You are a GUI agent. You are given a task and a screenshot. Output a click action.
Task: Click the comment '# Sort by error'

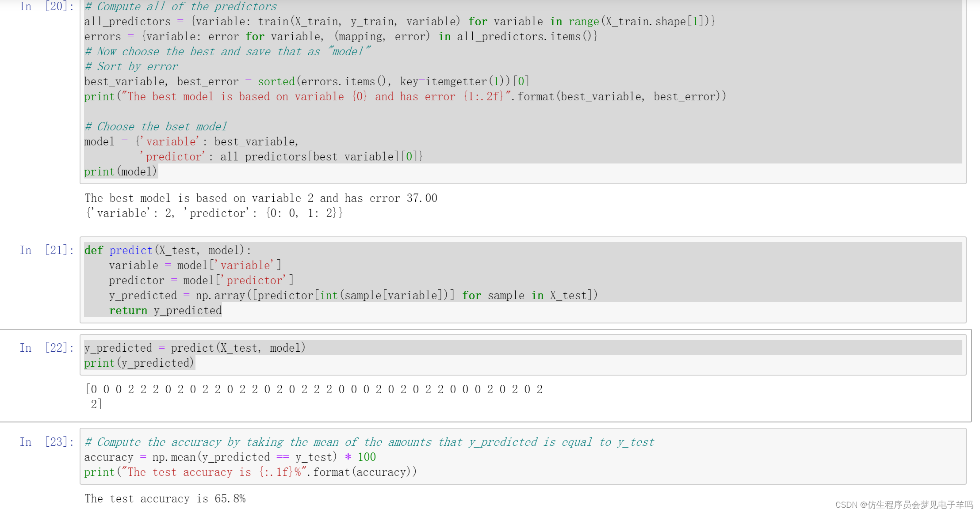[x=131, y=66]
